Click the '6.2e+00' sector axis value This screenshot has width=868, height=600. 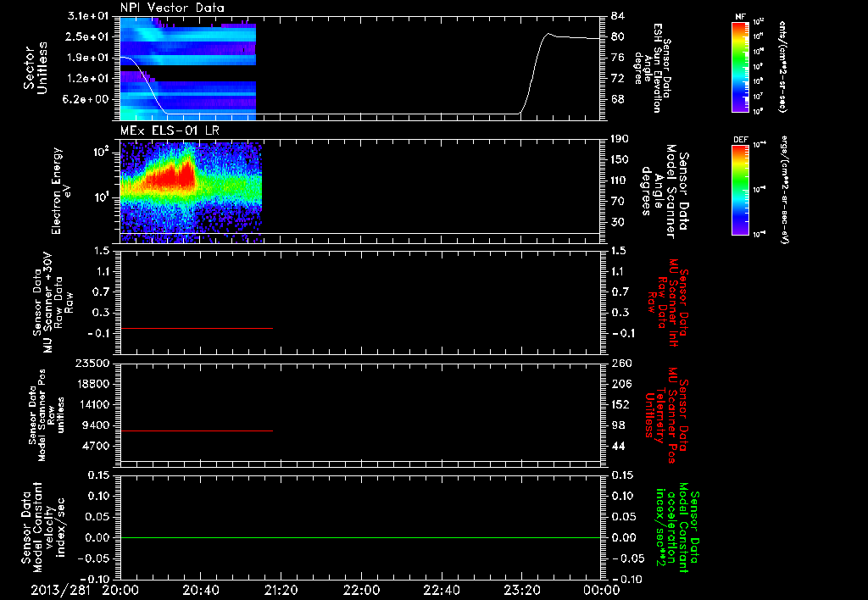[x=87, y=100]
